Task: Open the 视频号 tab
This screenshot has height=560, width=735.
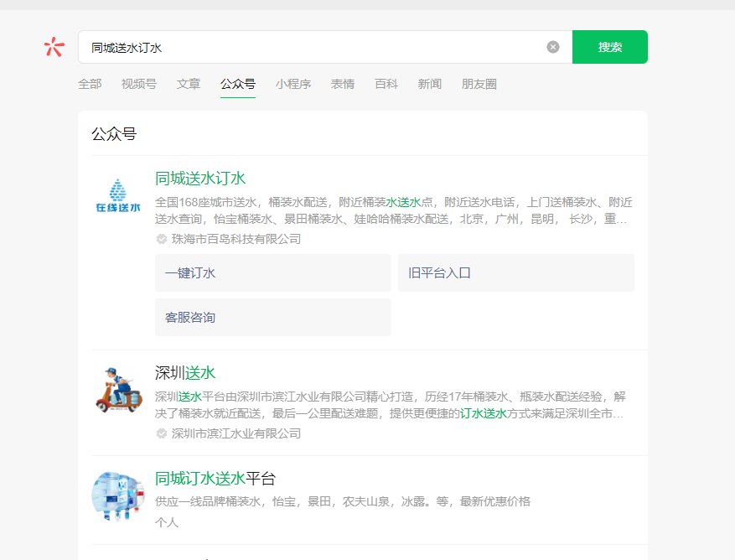Action: [x=139, y=84]
